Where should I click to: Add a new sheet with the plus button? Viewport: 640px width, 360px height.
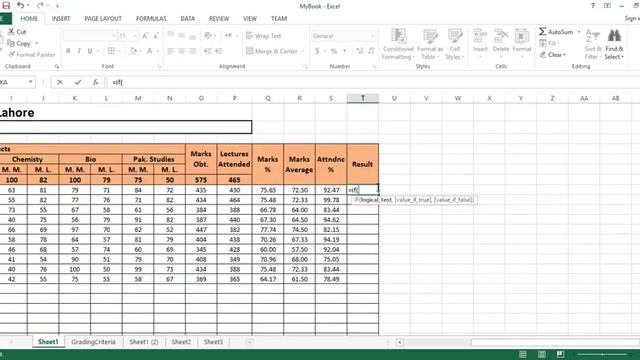249,342
